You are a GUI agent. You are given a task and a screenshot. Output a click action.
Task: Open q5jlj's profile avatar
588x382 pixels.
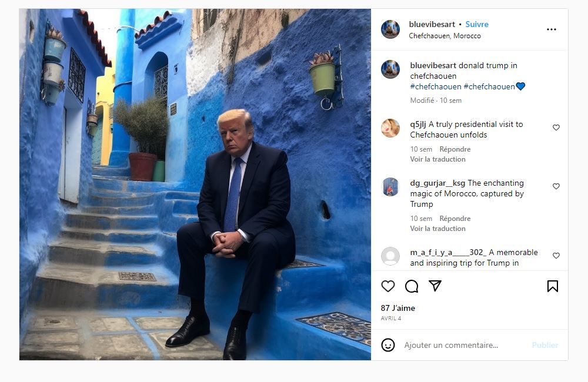(390, 128)
